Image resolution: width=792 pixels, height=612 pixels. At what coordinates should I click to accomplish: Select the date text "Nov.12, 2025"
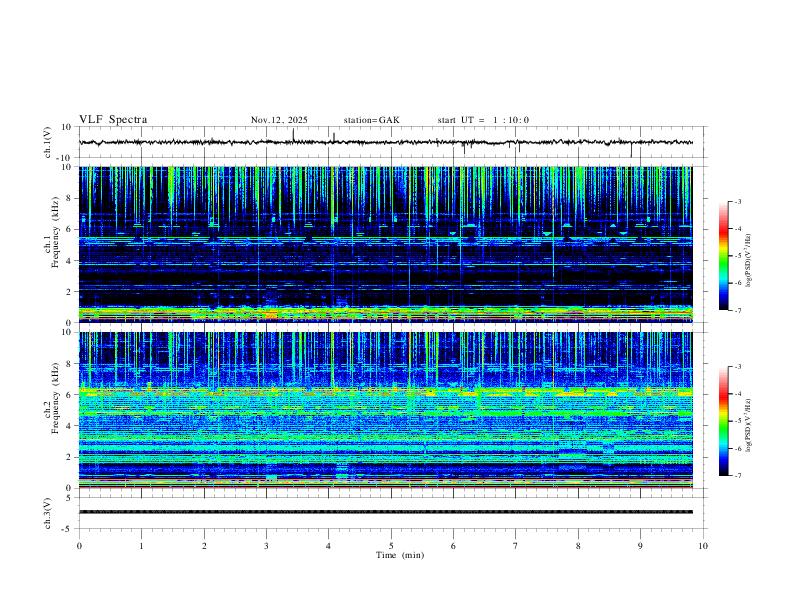(x=279, y=120)
